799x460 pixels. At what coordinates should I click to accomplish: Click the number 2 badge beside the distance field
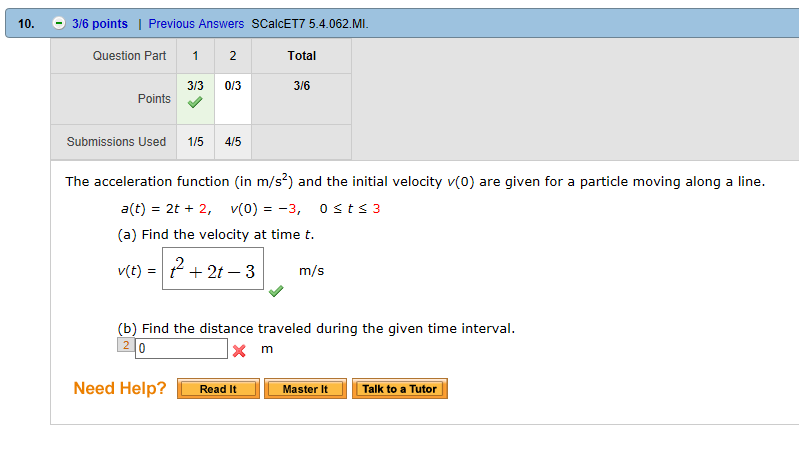126,345
